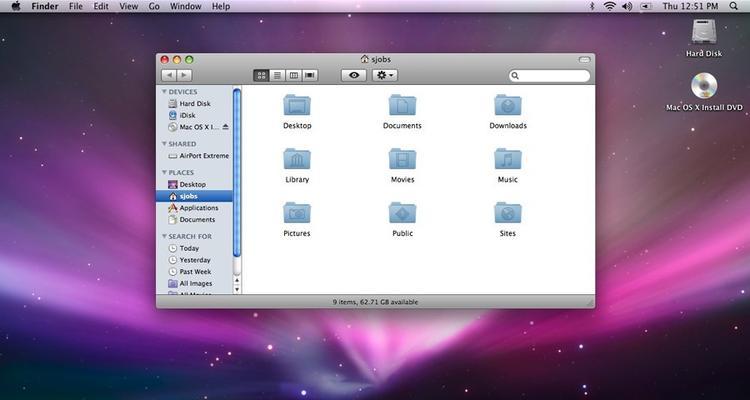The width and height of the screenshot is (750, 400).
Task: Select Documents under PLACES in sidebar
Action: (x=194, y=220)
